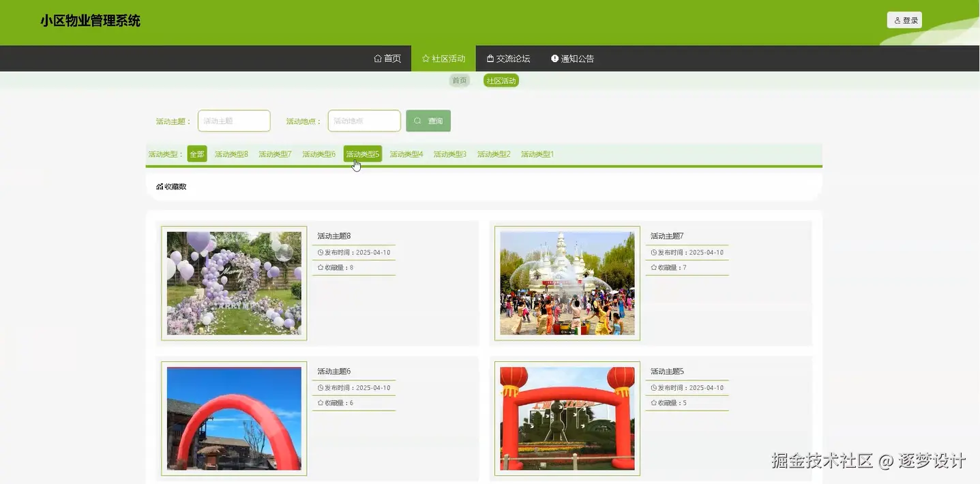The height and width of the screenshot is (484, 980).
Task: Click the publish date in 活动主题7 card
Action: pyautogui.click(x=707, y=252)
